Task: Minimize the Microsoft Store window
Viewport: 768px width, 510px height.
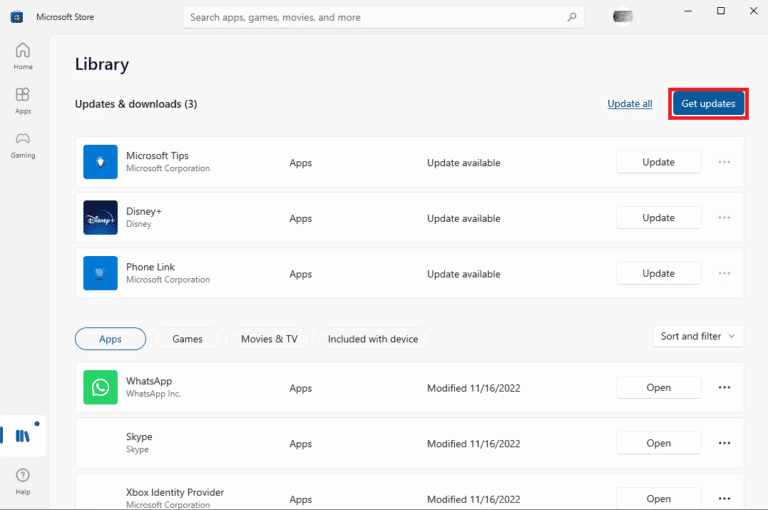Action: pos(688,11)
